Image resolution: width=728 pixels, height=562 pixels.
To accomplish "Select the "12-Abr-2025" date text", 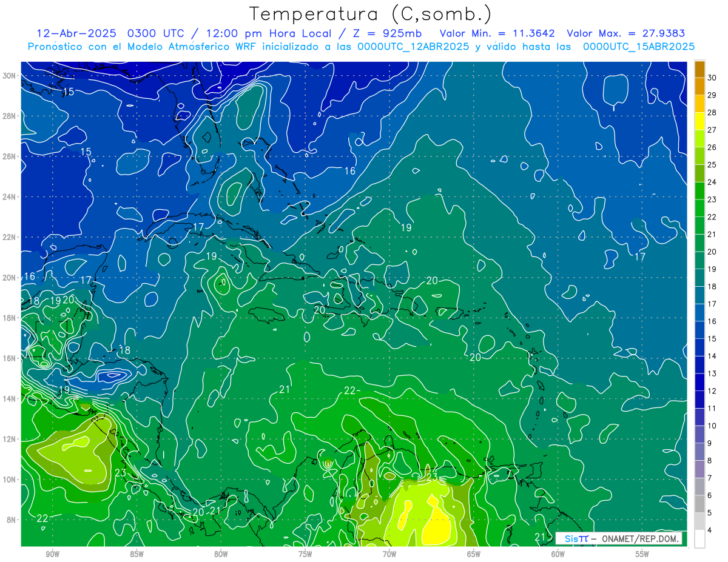I will tap(77, 33).
